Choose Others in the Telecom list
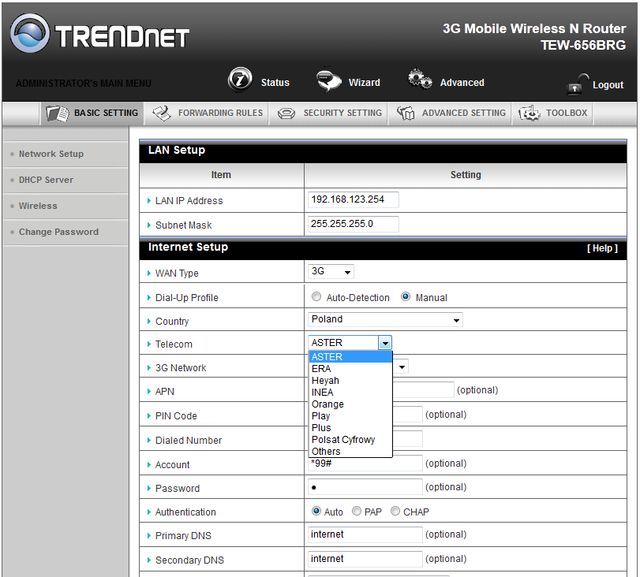This screenshot has width=640, height=577. pos(350,451)
